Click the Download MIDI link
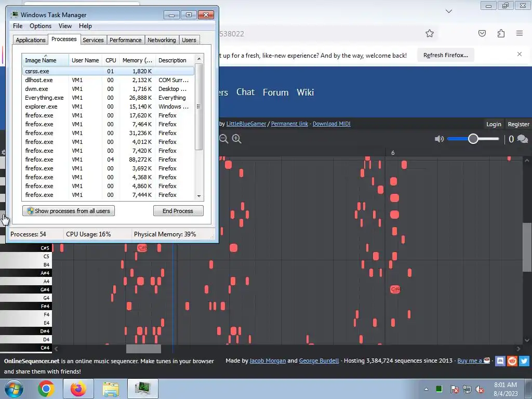 (331, 124)
